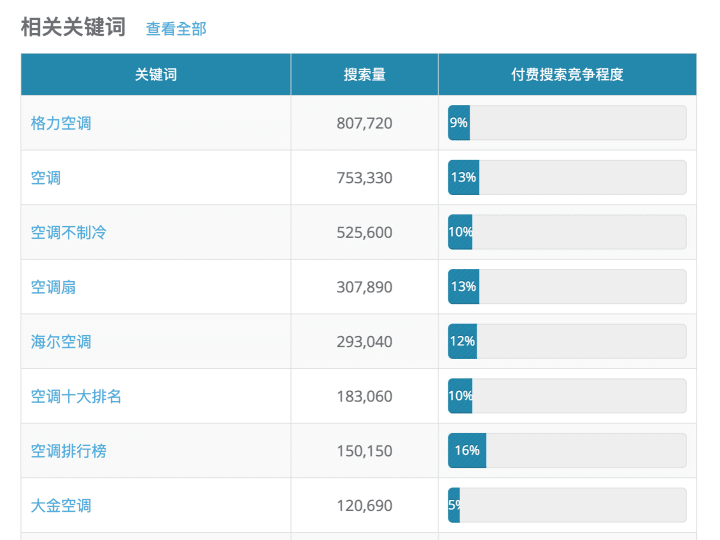Click the search volume 525,600 cell
Screen dimensions: 720x540
pyautogui.click(x=365, y=232)
